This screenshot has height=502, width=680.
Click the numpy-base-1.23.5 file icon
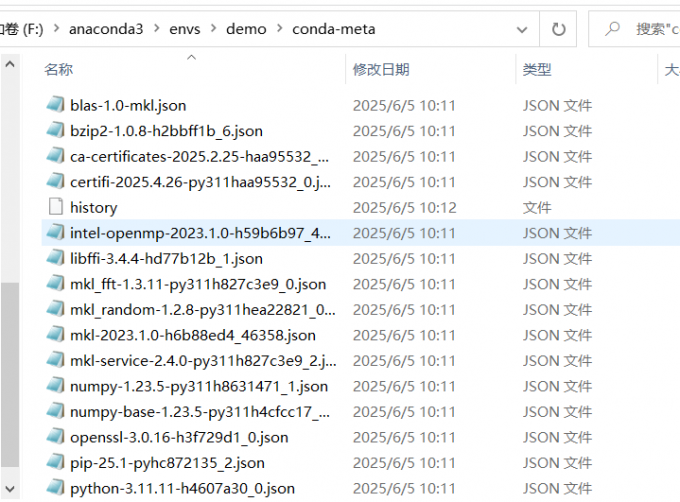[56, 411]
